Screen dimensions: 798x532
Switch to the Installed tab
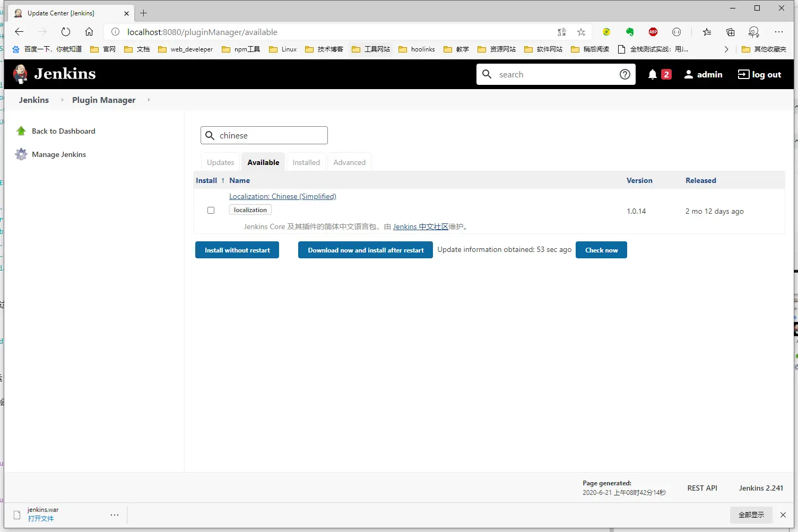click(x=306, y=162)
